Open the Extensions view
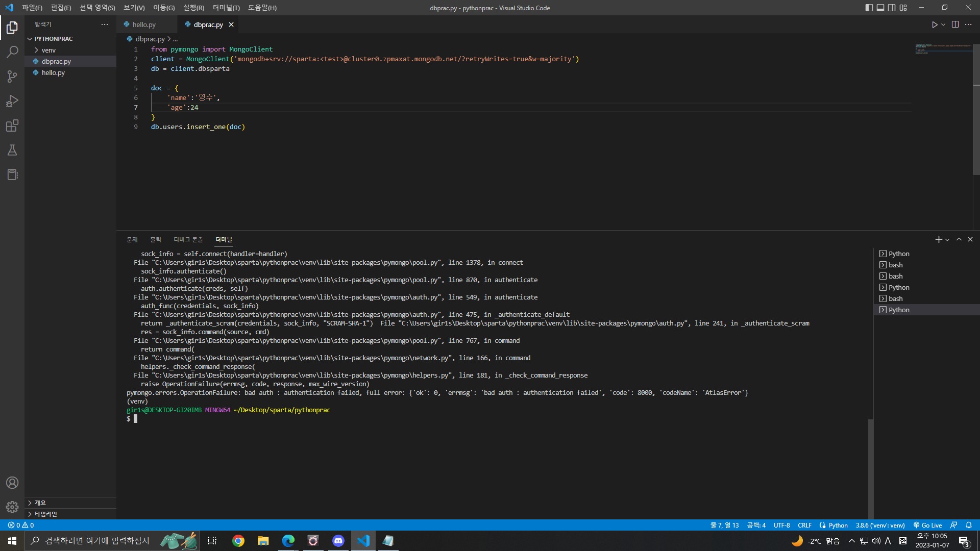 click(x=12, y=126)
